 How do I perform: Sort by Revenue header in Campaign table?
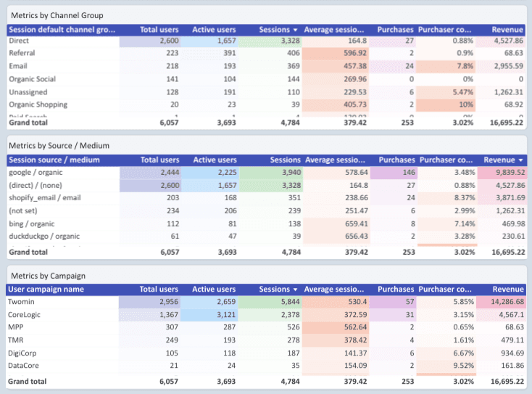(x=508, y=289)
